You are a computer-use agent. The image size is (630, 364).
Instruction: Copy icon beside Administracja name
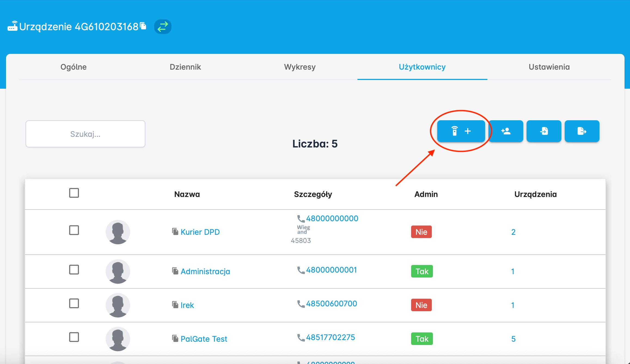[x=175, y=271]
